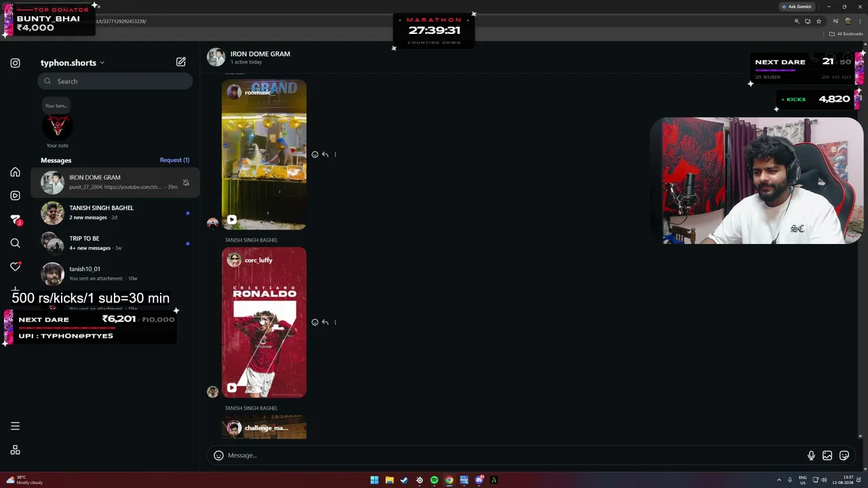868x488 pixels.
Task: Open Steam from the taskbar
Action: pos(404,480)
